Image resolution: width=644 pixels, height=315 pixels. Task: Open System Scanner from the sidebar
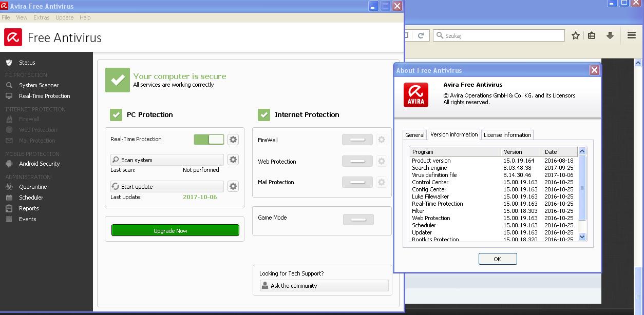39,85
